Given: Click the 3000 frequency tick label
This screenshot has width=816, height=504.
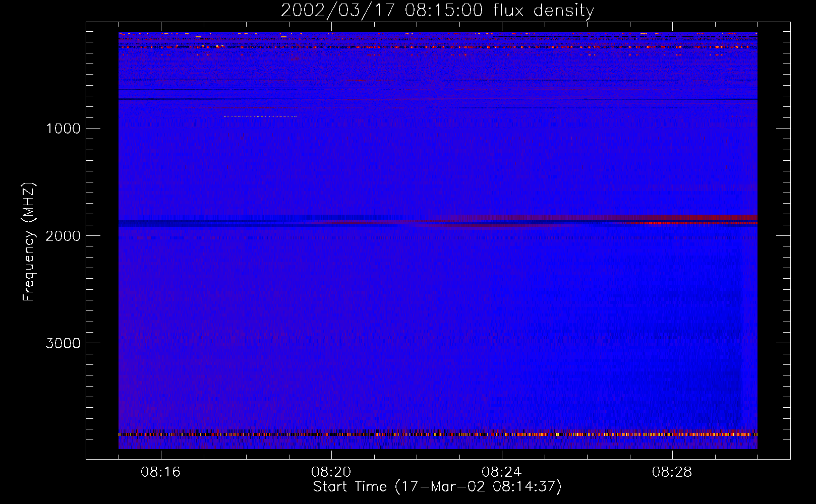Looking at the screenshot, I should point(63,343).
